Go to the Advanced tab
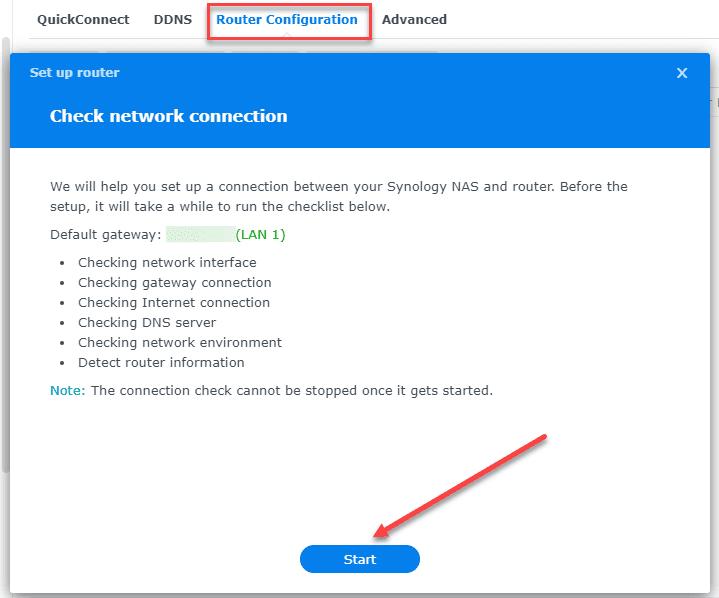This screenshot has width=719, height=598. (x=414, y=20)
